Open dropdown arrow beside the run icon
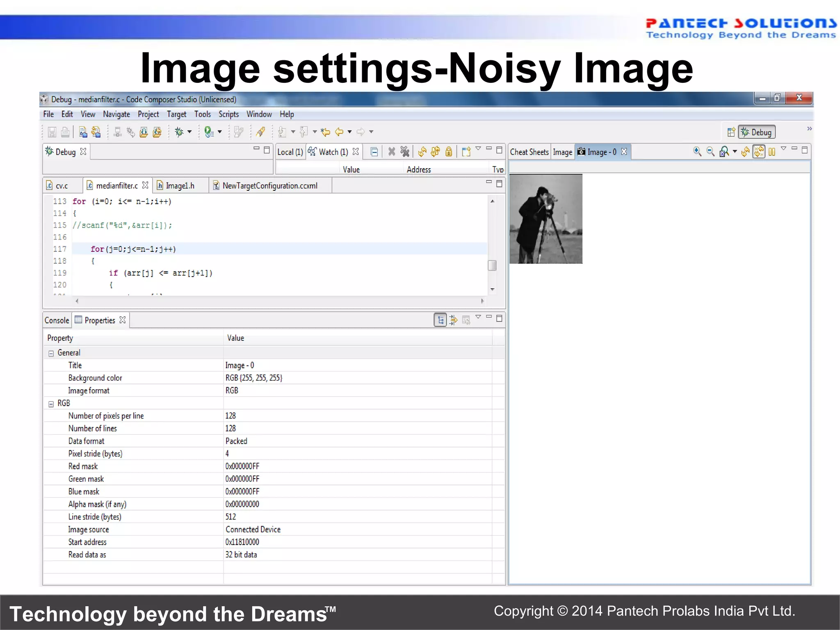The width and height of the screenshot is (840, 630). click(220, 132)
